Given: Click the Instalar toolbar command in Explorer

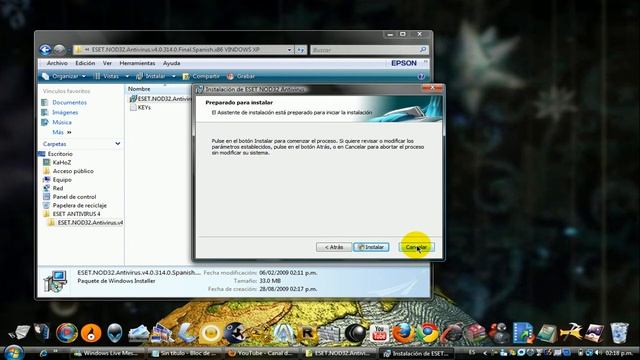Looking at the screenshot, I should (151, 76).
